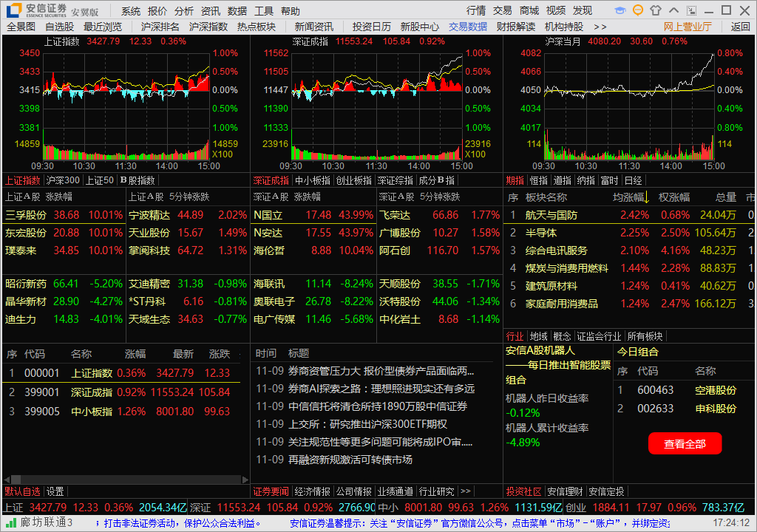The image size is (757, 532).
Task: Select the 航天与国防 sector row
Action: [630, 215]
